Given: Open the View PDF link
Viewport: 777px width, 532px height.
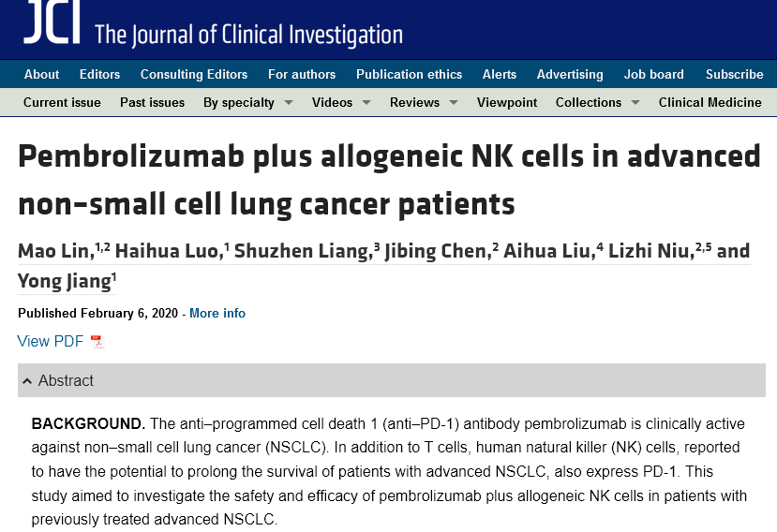Looking at the screenshot, I should pos(50,341).
